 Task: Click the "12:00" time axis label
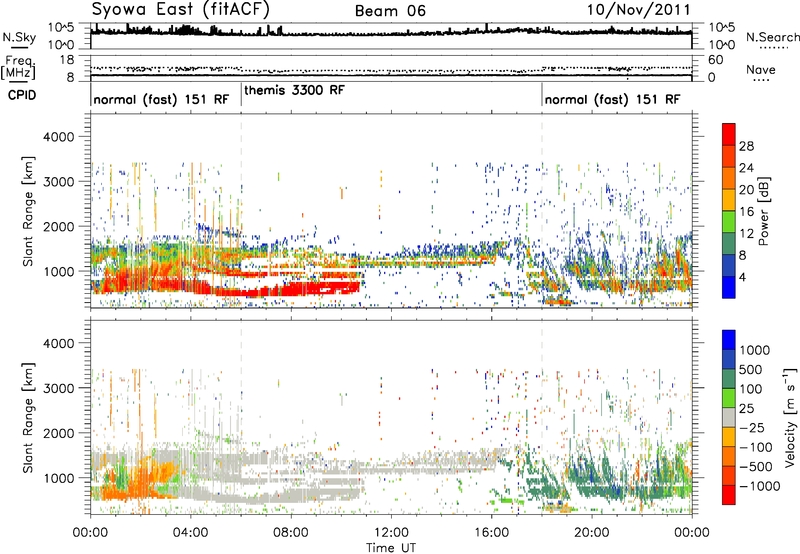(x=391, y=533)
